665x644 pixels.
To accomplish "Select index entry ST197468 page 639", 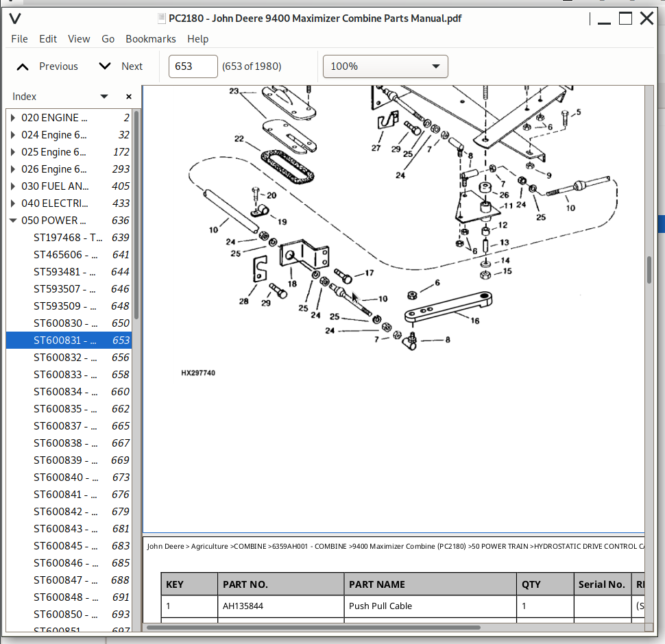I will [x=69, y=238].
